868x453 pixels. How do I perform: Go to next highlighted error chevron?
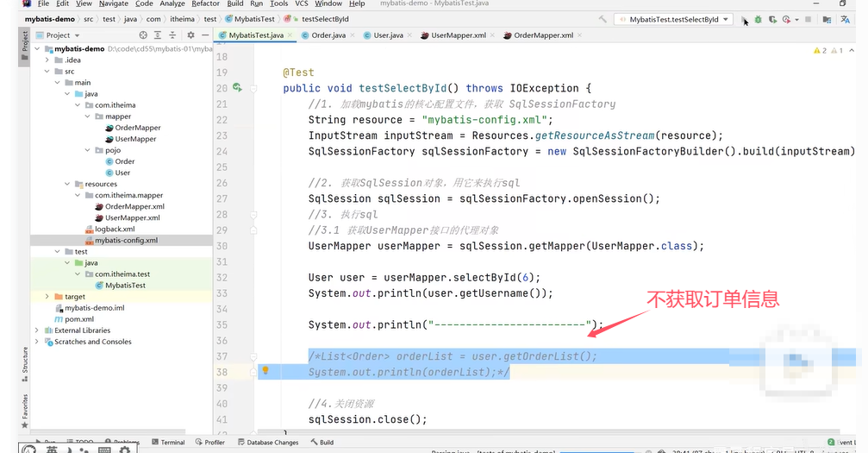point(852,50)
